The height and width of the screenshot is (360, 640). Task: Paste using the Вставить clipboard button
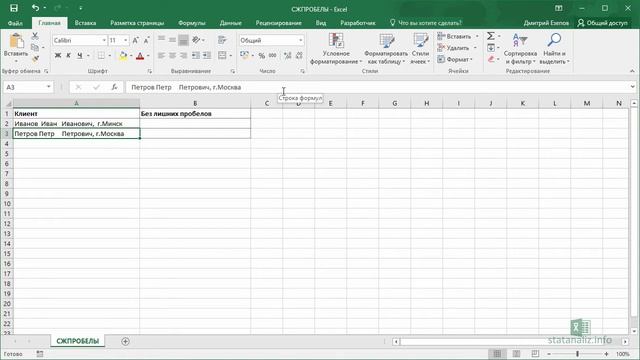16,46
